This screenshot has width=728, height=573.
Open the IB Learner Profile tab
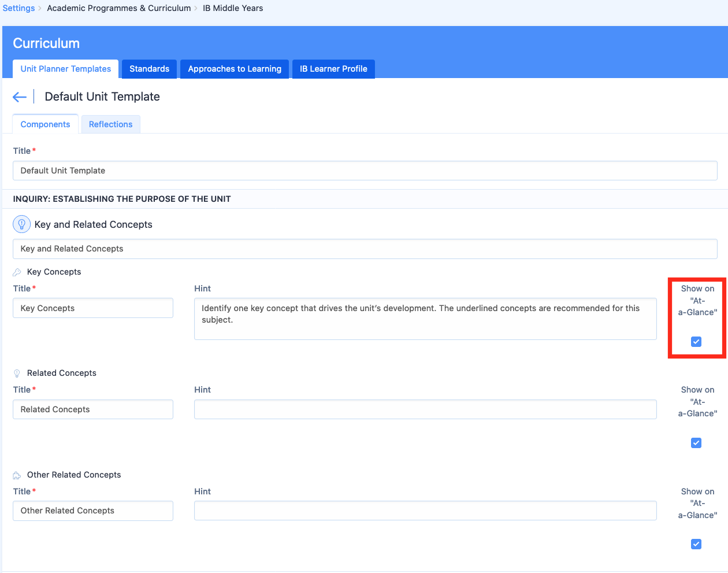[333, 69]
